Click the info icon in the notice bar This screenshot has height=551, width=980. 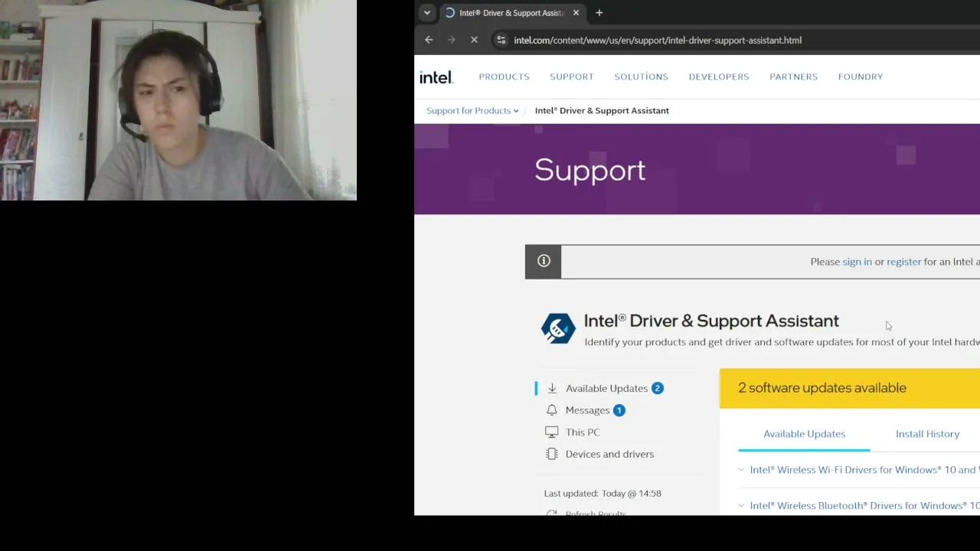(544, 261)
